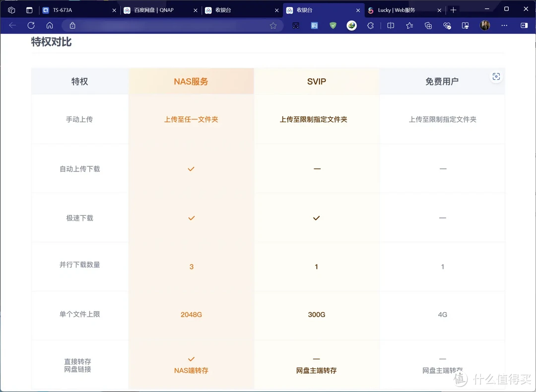Screen dimensions: 536x392
Task: Click the in-page screenshot capture icon
Action: tap(496, 76)
